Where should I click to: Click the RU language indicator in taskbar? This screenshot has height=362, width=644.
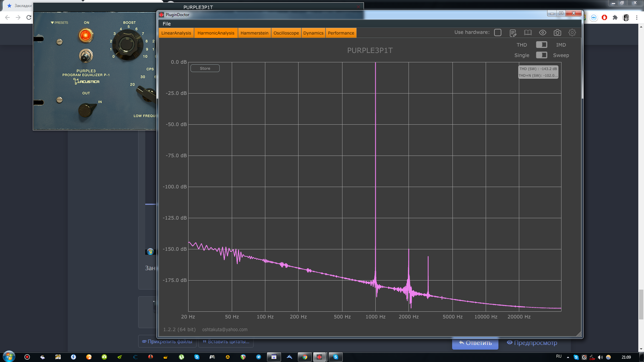[x=559, y=357]
